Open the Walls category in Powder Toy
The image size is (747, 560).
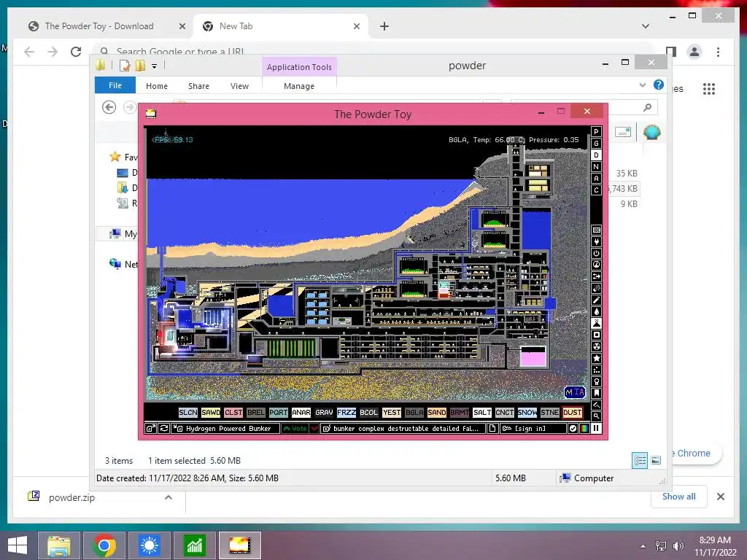tap(596, 230)
